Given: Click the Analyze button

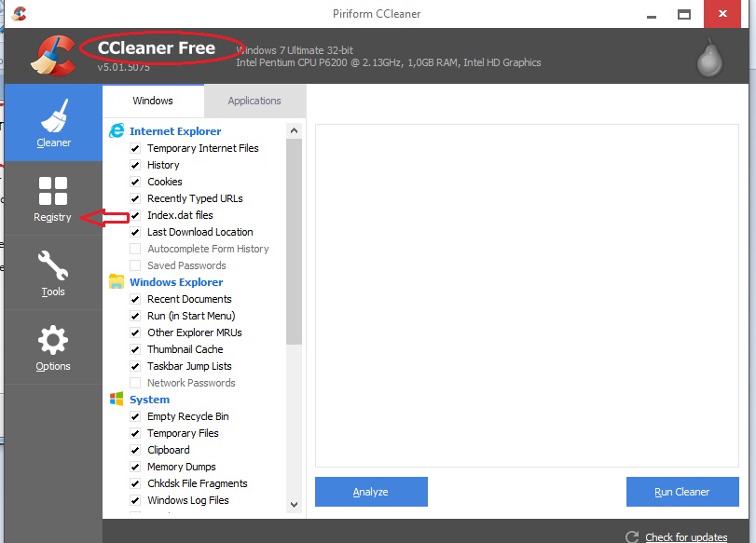Looking at the screenshot, I should coord(371,492).
